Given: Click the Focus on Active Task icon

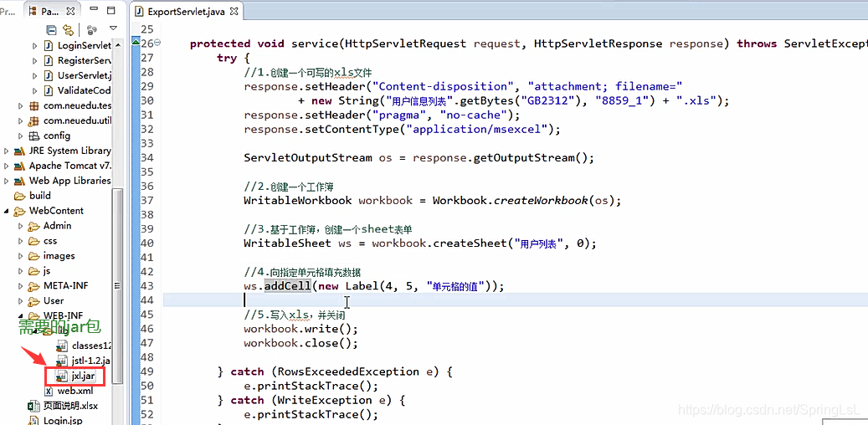Looking at the screenshot, I should point(92,29).
